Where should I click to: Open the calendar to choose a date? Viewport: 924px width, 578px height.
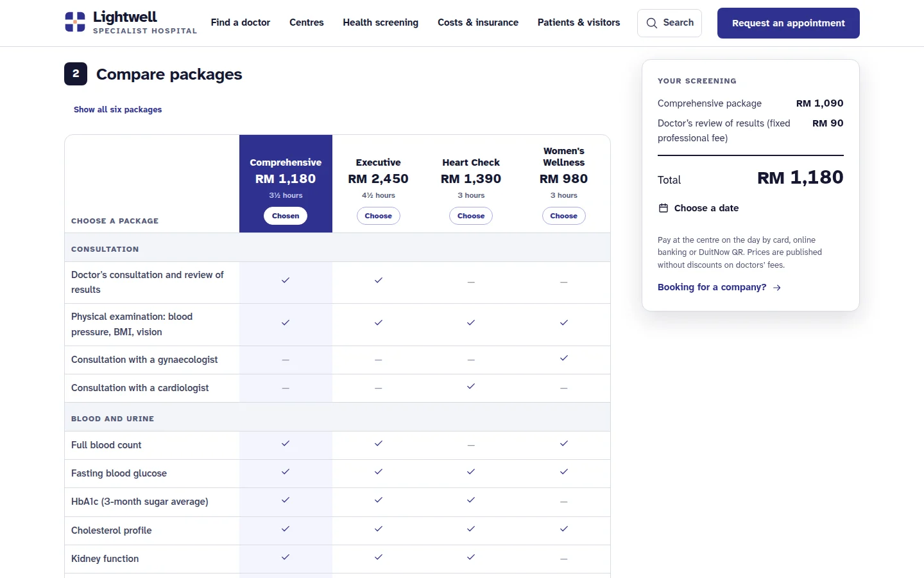(x=698, y=208)
